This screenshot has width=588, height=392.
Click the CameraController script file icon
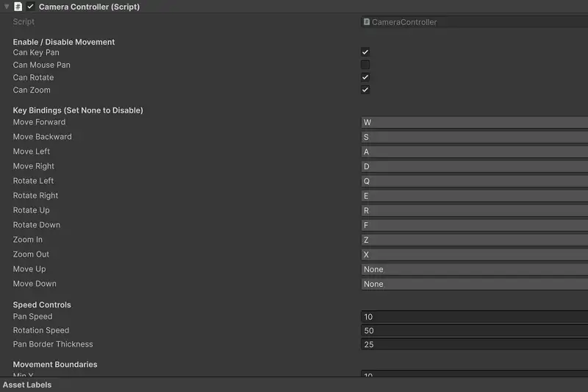tap(367, 22)
